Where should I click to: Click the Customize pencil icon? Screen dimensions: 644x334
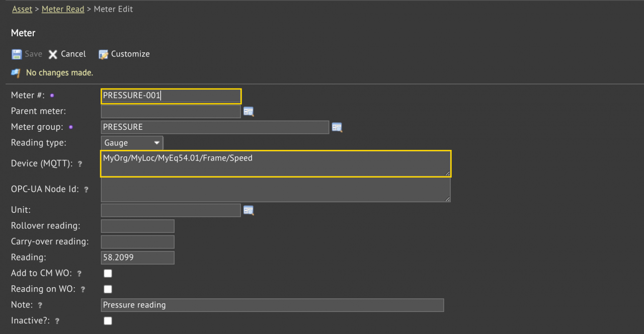point(104,54)
